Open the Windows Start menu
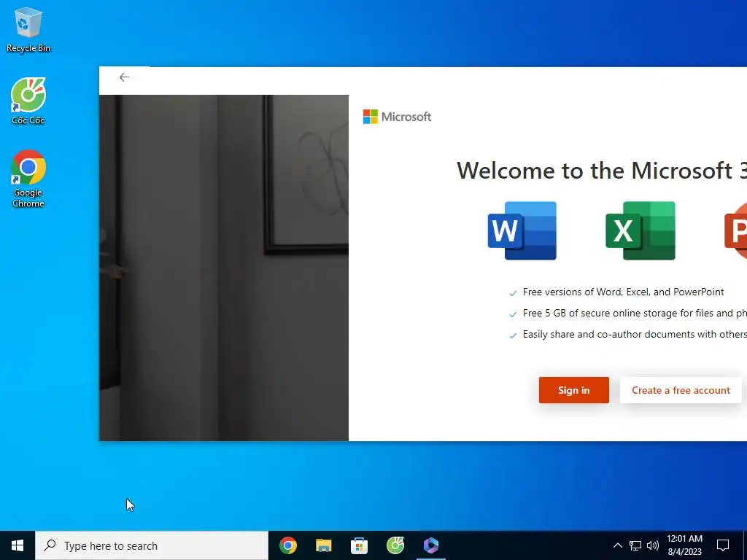 tap(18, 545)
